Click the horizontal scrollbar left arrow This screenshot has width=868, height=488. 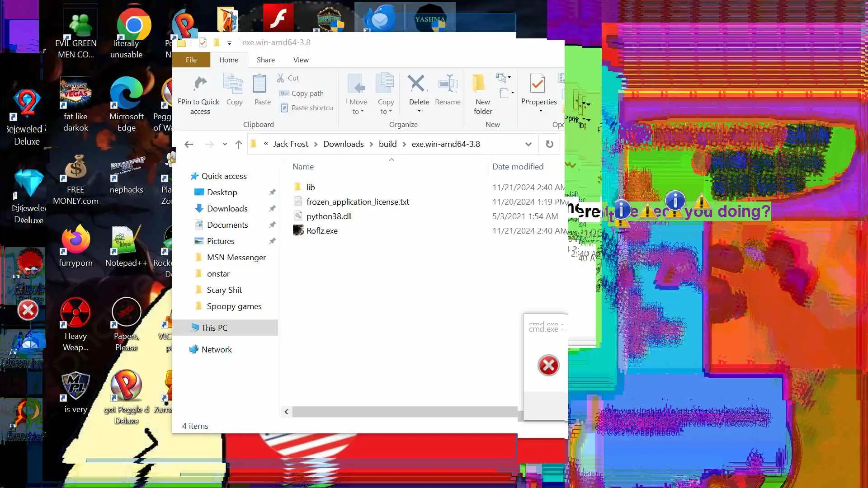click(286, 412)
